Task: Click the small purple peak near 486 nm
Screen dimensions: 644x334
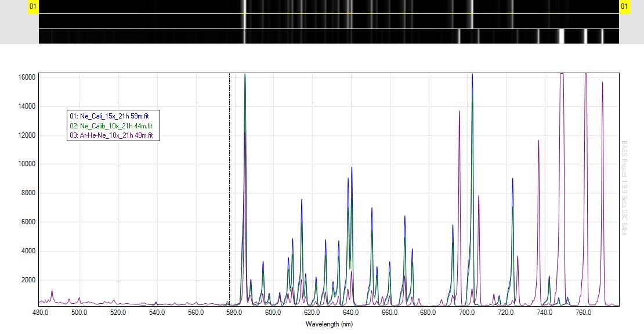Action: coord(52,292)
